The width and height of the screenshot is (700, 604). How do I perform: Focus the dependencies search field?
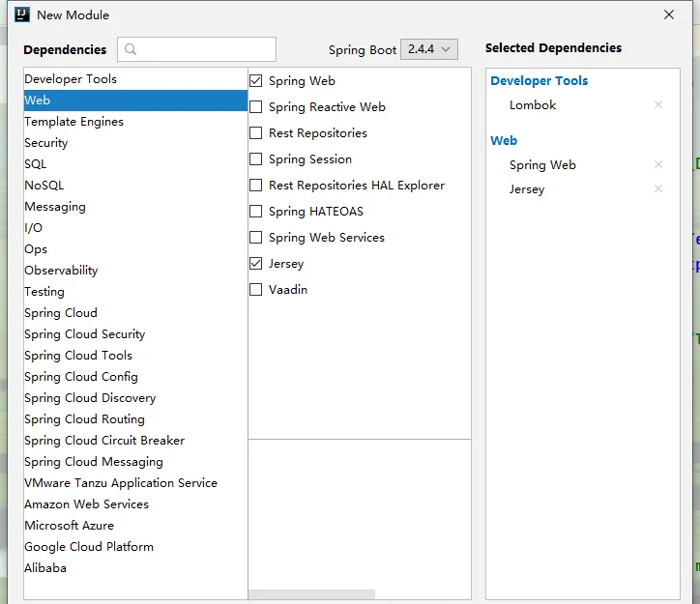coord(196,49)
